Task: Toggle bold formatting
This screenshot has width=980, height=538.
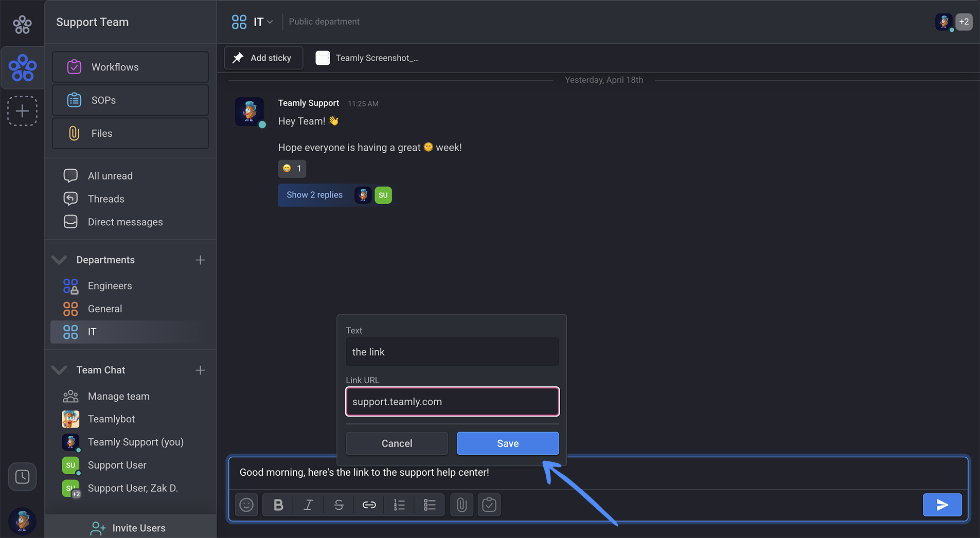Action: [278, 505]
